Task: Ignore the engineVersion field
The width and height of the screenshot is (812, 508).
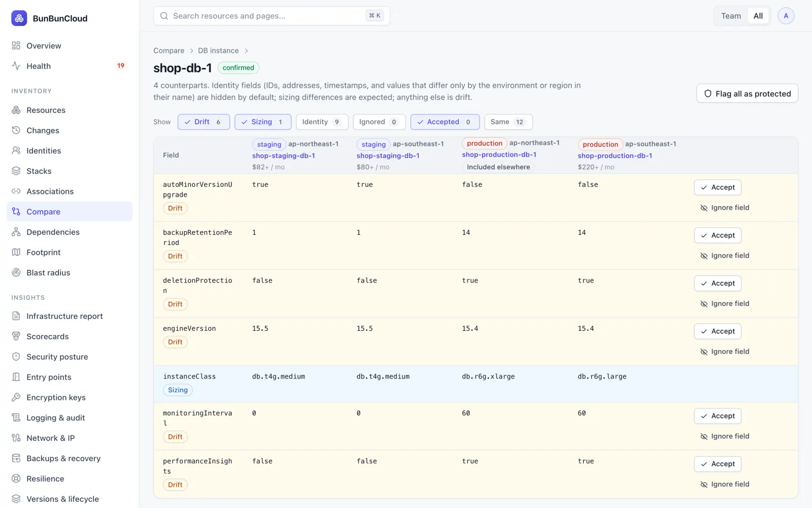Action: pos(725,352)
